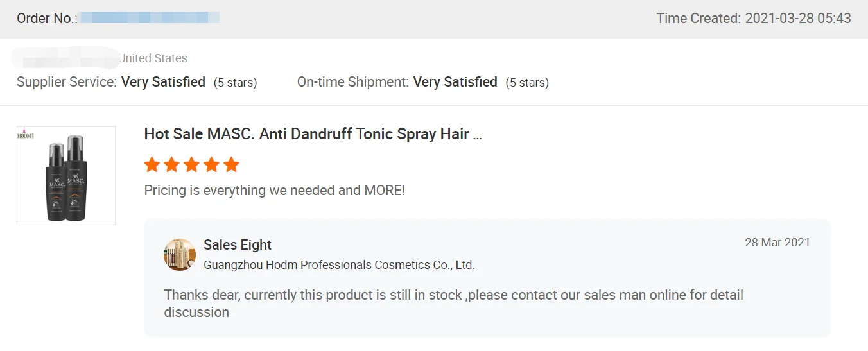Click the second orange rating star
This screenshot has height=351, width=868.
[172, 165]
